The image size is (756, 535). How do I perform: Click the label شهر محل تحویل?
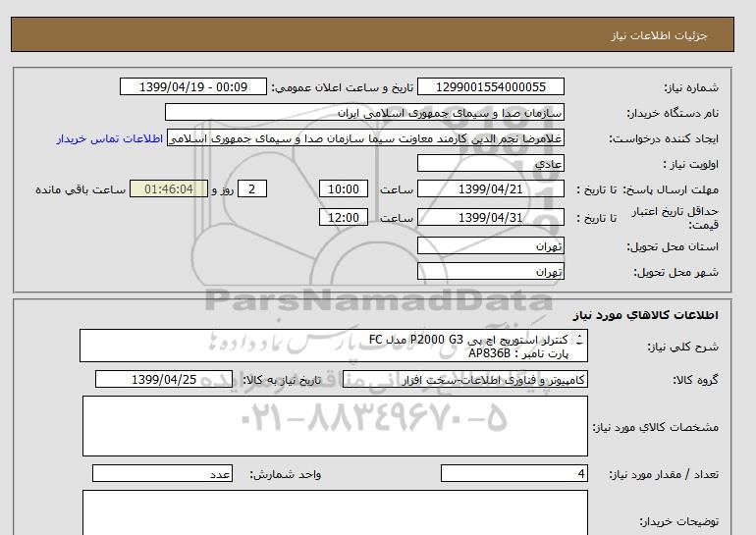(x=675, y=272)
